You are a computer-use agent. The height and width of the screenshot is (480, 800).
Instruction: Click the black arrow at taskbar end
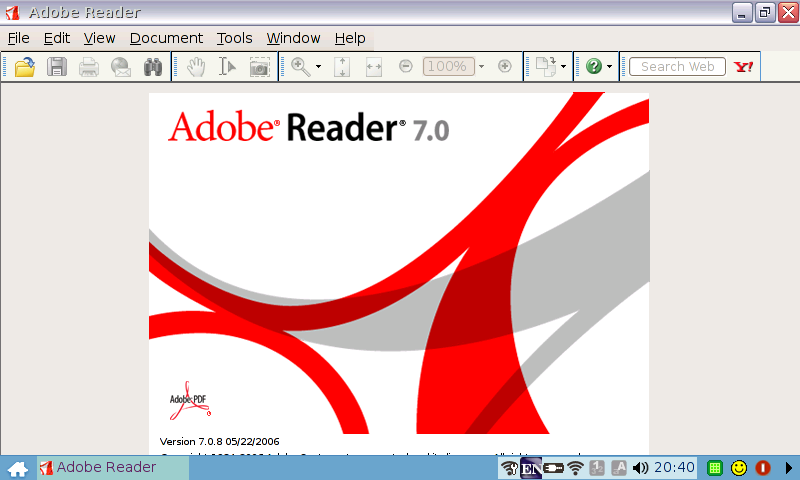tap(789, 468)
